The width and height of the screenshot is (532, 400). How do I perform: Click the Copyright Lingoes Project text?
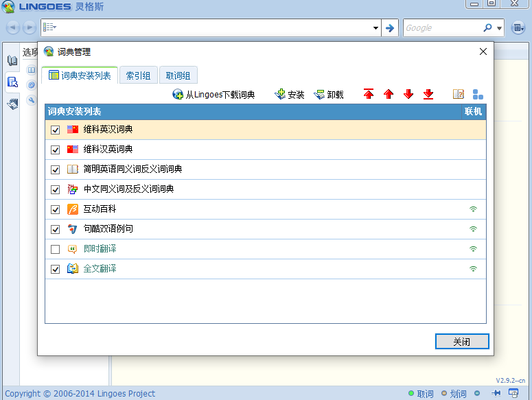[x=80, y=394]
